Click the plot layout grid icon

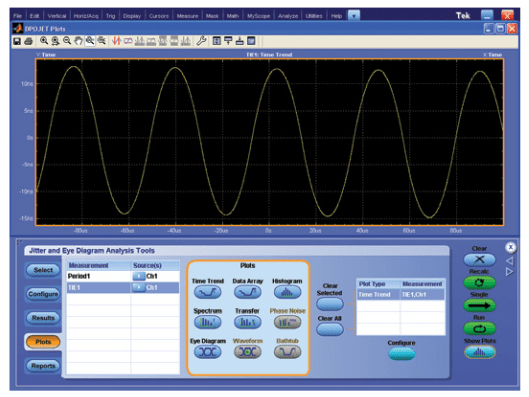pos(217,41)
